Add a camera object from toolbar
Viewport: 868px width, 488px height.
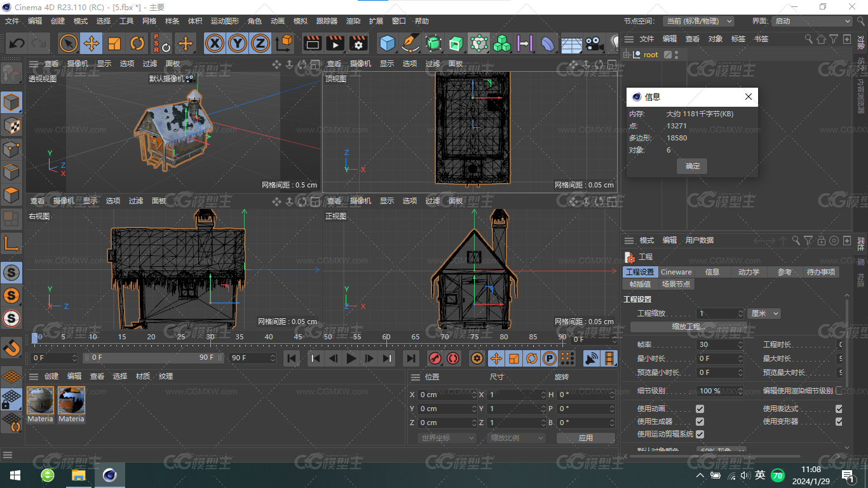pos(594,43)
